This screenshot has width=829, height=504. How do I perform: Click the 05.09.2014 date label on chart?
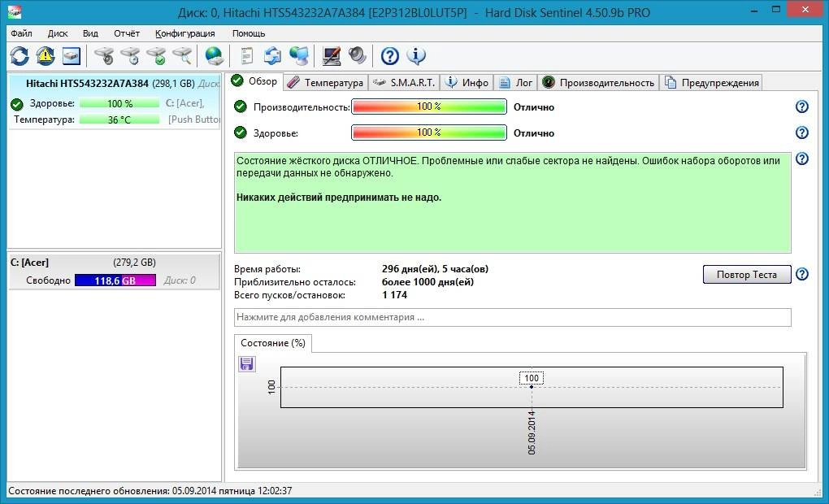(x=532, y=432)
